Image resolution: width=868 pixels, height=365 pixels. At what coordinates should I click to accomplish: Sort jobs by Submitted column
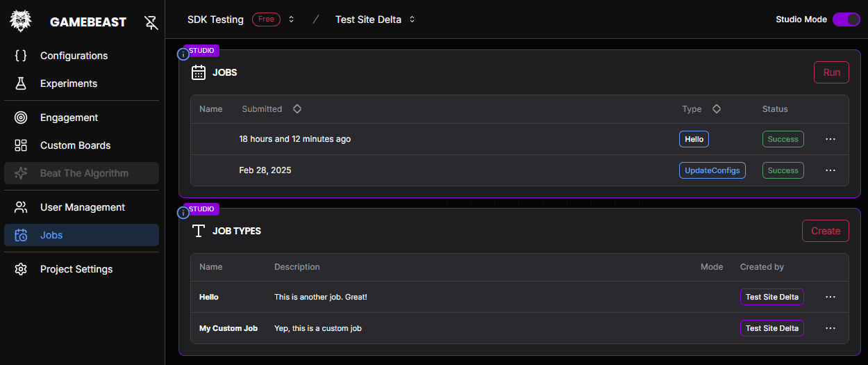297,109
